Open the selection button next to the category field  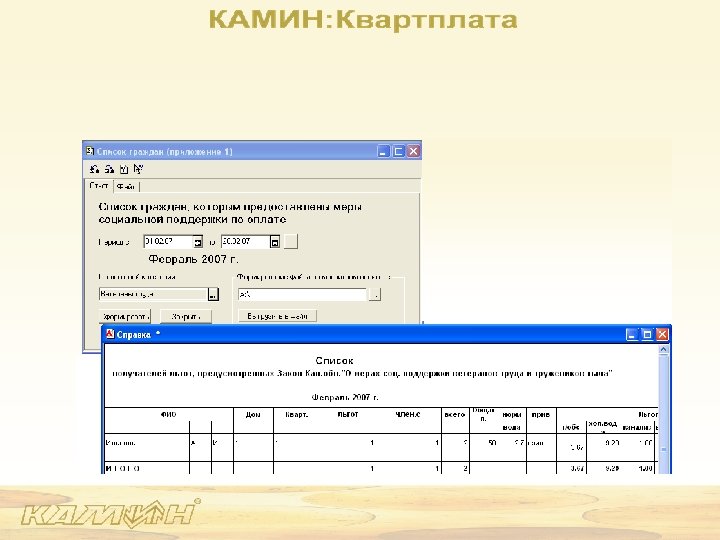213,294
